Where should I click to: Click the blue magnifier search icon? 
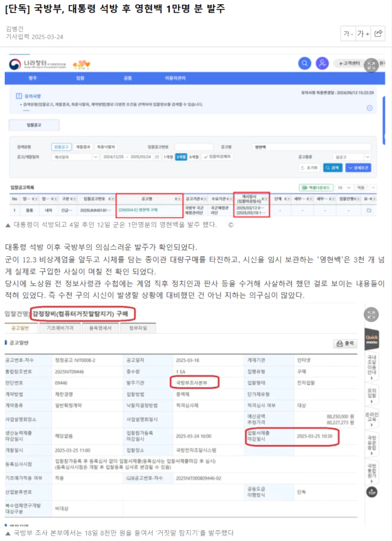[305, 63]
